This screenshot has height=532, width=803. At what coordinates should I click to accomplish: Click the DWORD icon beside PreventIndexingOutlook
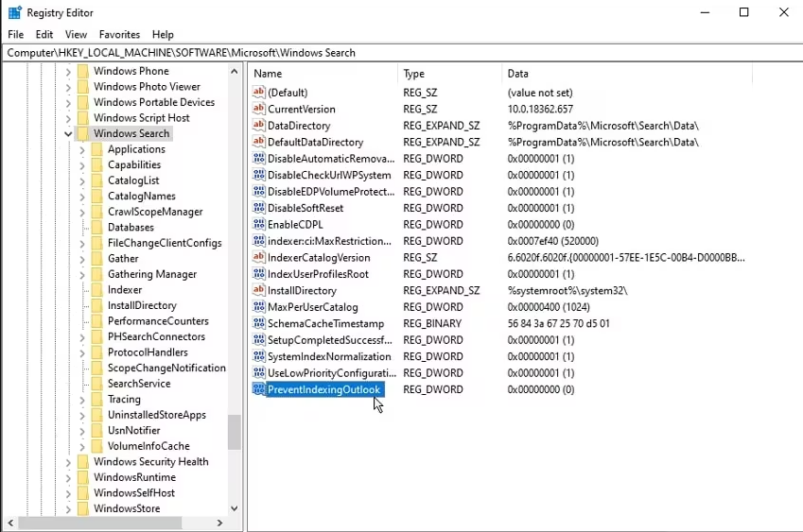(x=258, y=388)
